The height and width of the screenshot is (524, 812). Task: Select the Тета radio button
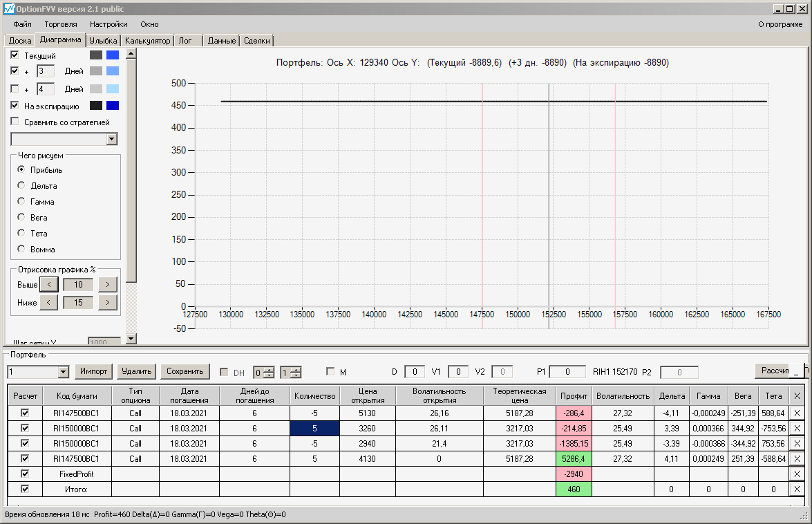(21, 233)
